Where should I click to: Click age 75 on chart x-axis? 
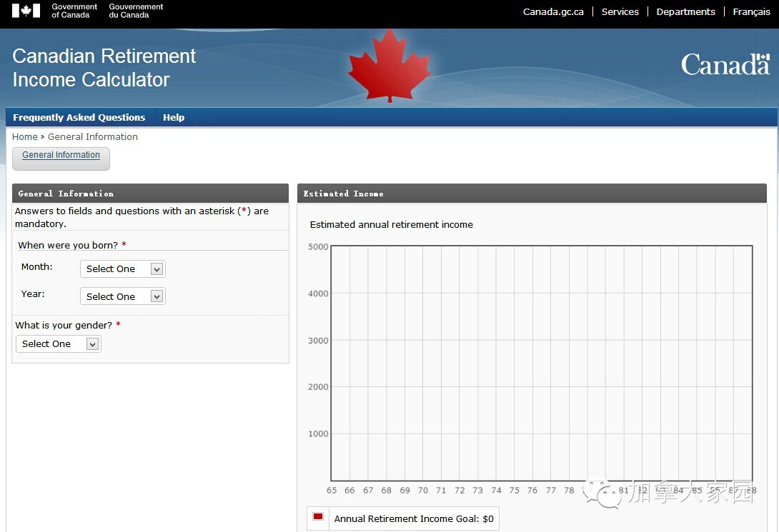(x=514, y=491)
